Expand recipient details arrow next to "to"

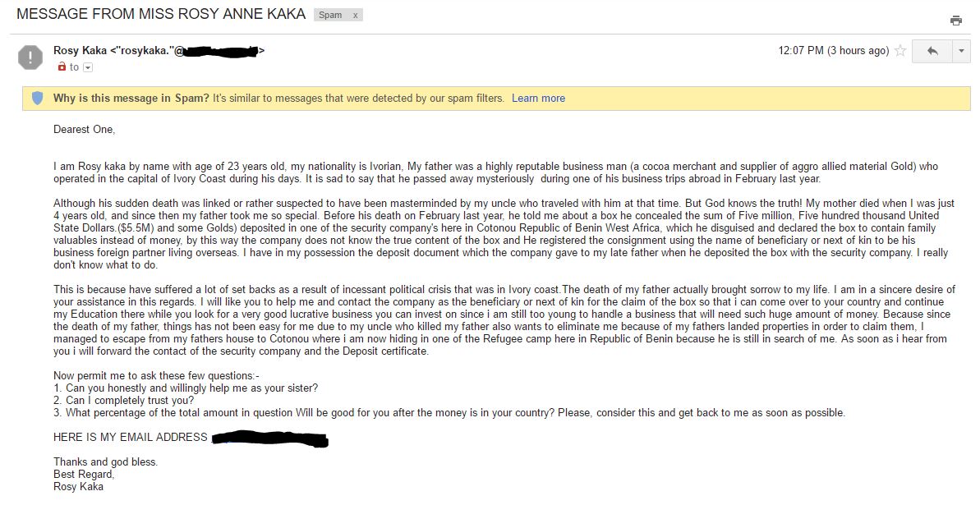(88, 67)
